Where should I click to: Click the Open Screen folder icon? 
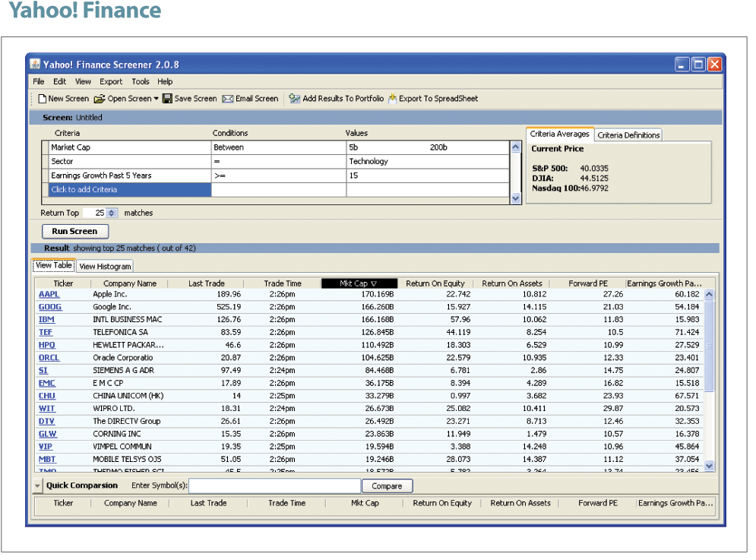tap(100, 99)
